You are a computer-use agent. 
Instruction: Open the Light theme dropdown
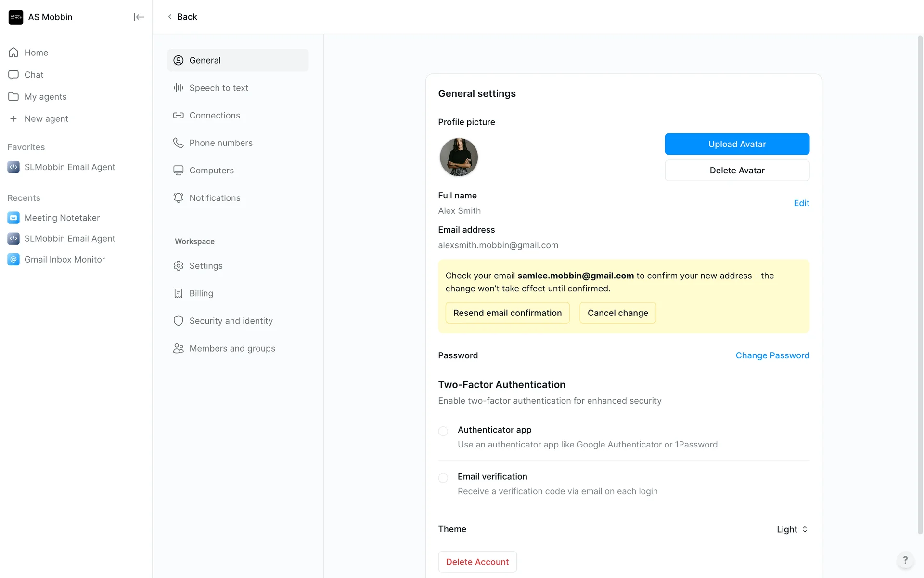(x=792, y=529)
